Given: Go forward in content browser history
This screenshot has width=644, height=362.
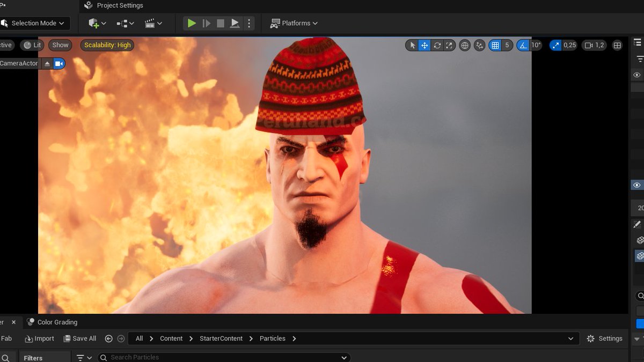Looking at the screenshot, I should pyautogui.click(x=121, y=338).
